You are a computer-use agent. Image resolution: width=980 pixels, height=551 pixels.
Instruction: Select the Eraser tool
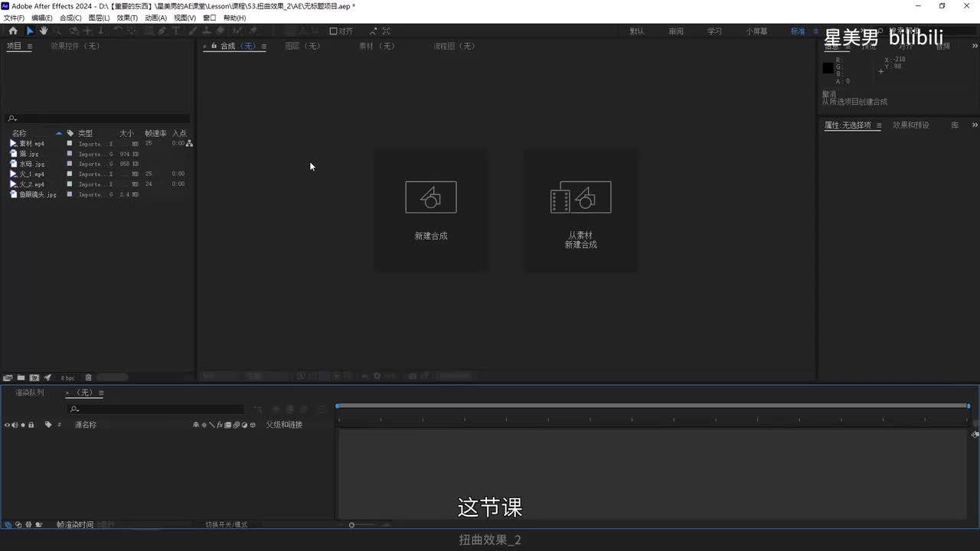[x=220, y=31]
